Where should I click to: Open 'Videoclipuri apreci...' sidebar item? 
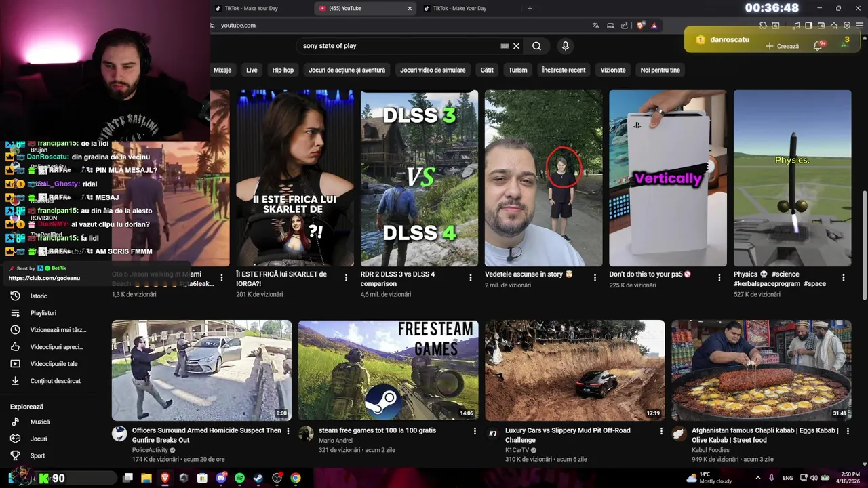pyautogui.click(x=49, y=347)
